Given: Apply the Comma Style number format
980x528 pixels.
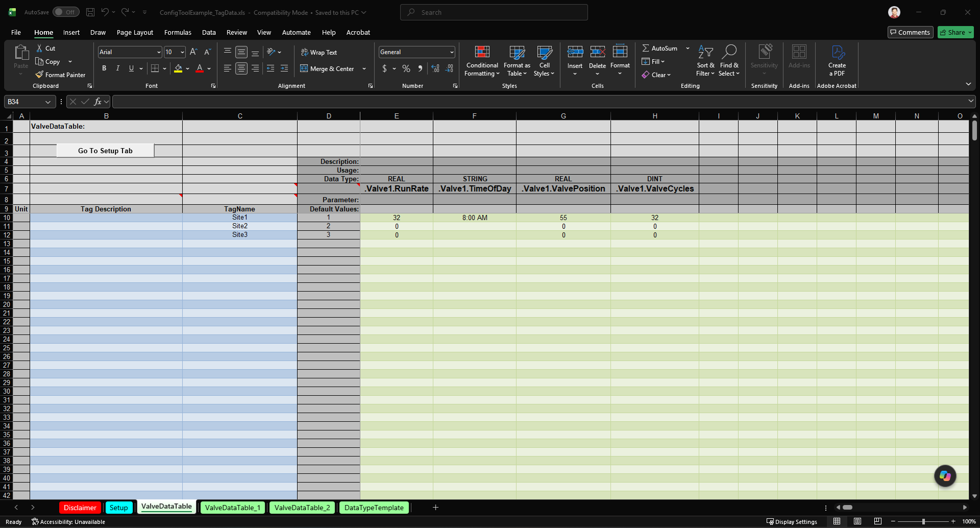Looking at the screenshot, I should coord(420,68).
